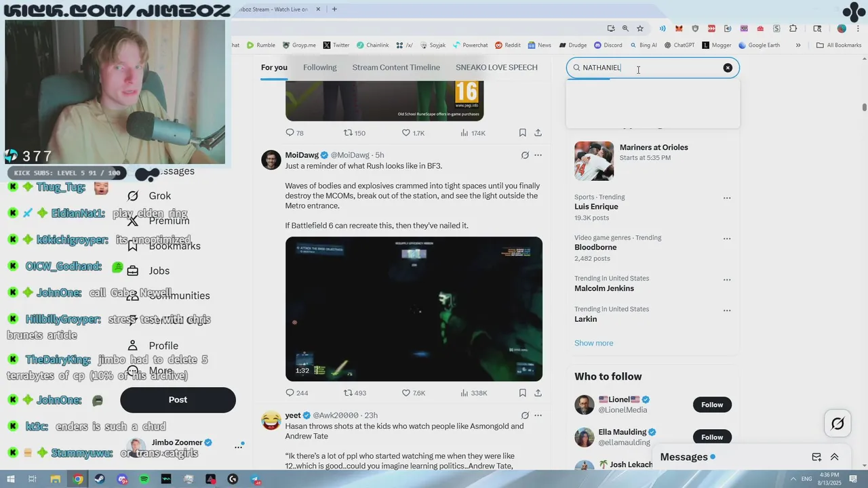Click the search box containing NATHANIEL

652,68
